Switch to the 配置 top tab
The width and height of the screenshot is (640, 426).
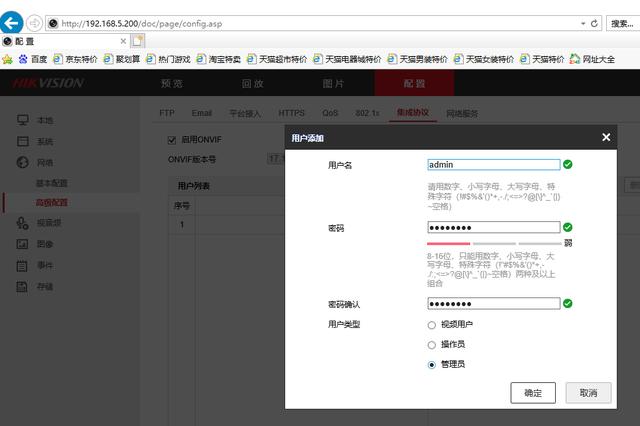point(414,83)
